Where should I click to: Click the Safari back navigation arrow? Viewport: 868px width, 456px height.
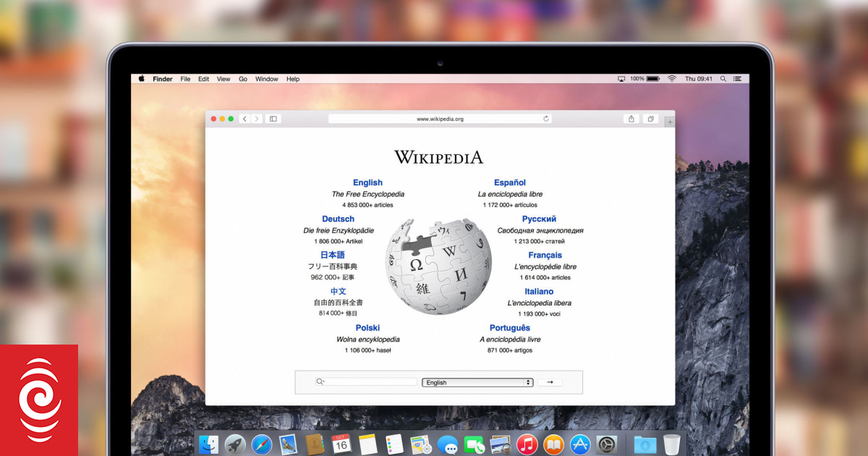244,119
